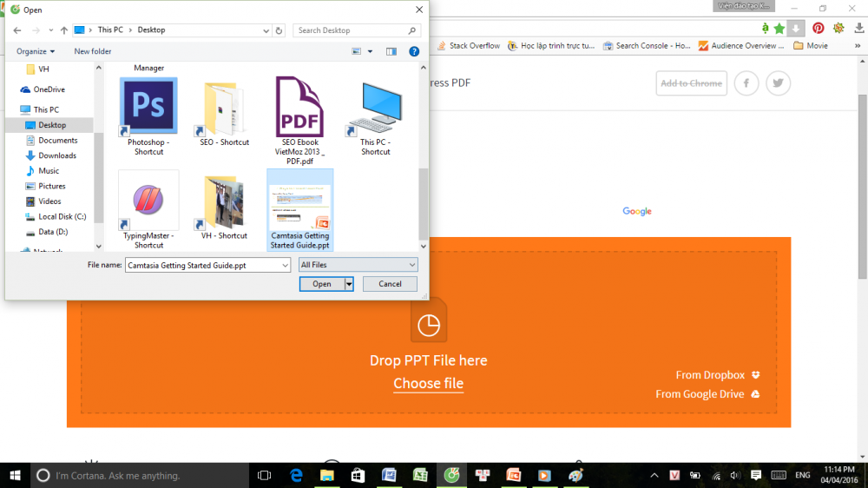Open recent locations dropdown arrow
The height and width of the screenshot is (488, 868).
coord(51,30)
